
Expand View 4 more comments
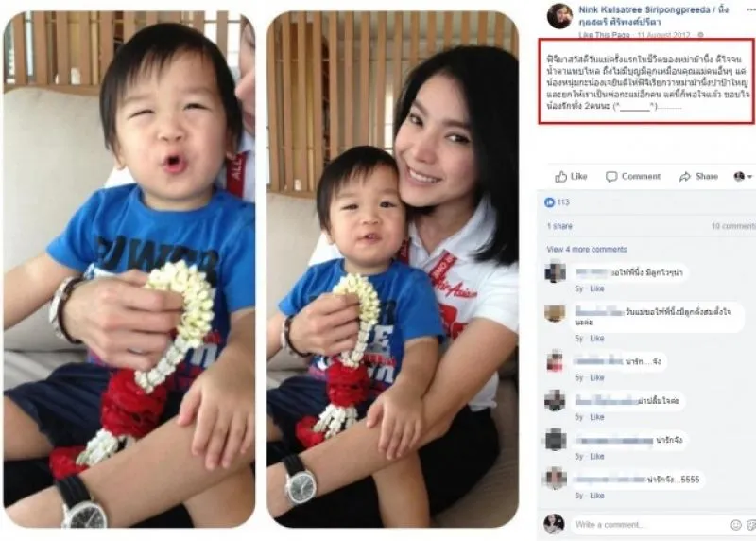click(x=587, y=250)
